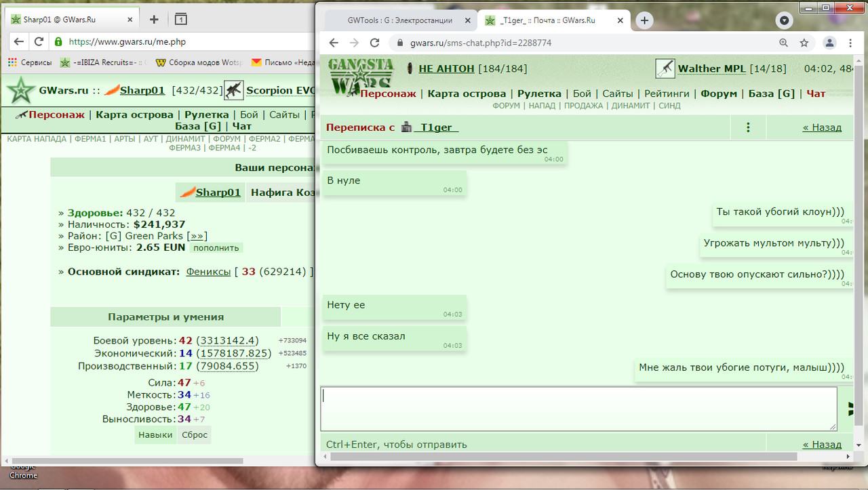Click back arrow in left browser window
868x490 pixels.
(x=18, y=42)
